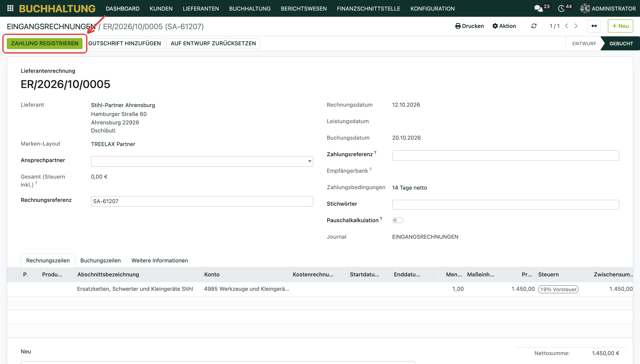Click the Rechnungsreferenz field SA-61207
The width and height of the screenshot is (640, 364).
pyautogui.click(x=202, y=201)
